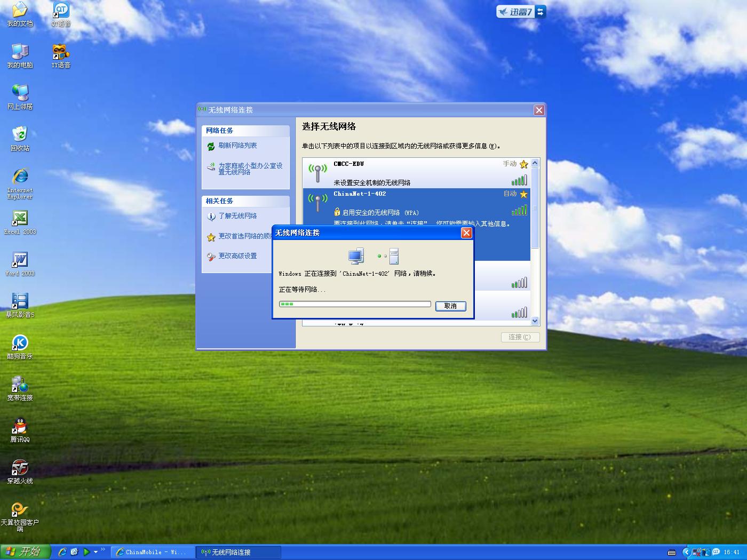Click the 相关任务 panel header
Screen dimensions: 747x560
245,201
